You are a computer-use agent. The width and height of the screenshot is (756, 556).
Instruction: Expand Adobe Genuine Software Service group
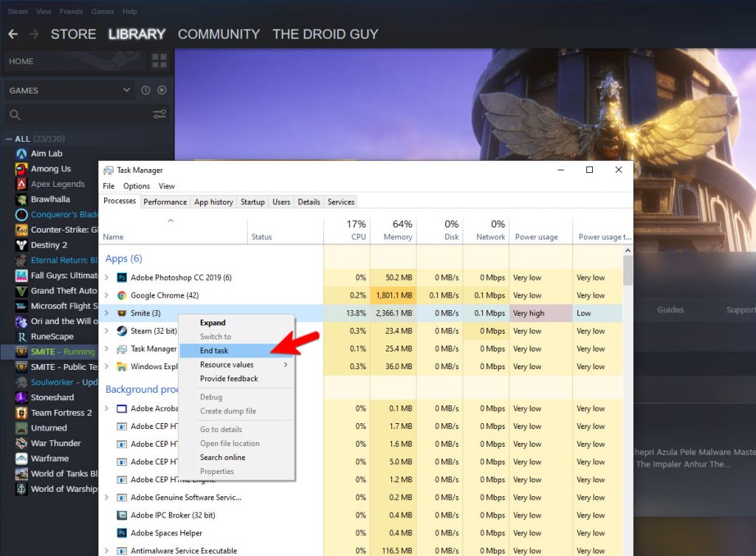coord(107,498)
